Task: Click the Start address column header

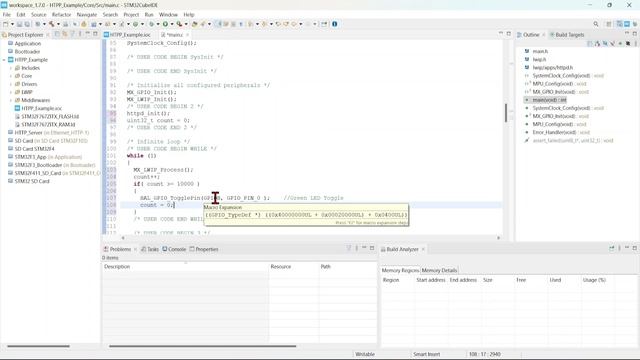Action: pyautogui.click(x=431, y=280)
